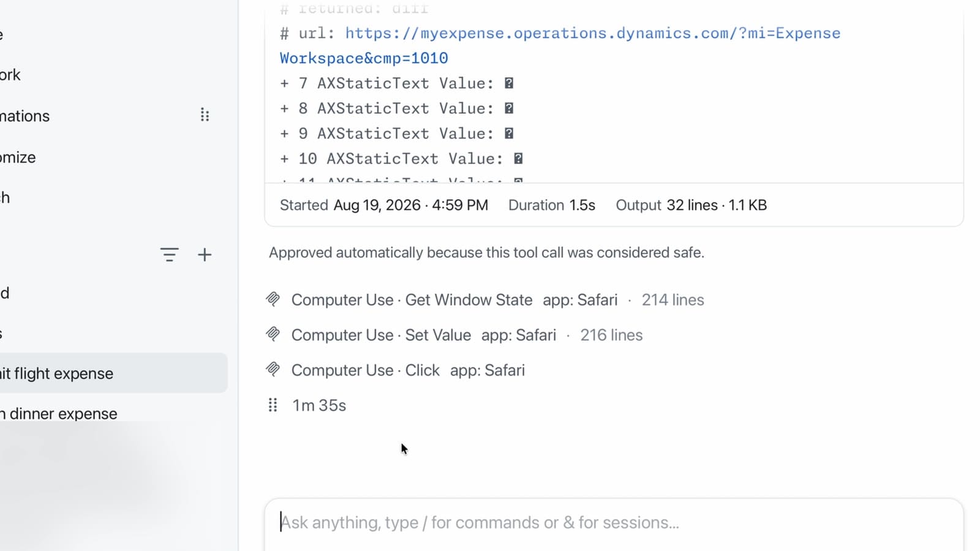Add a new session with plus icon
Image resolution: width=980 pixels, height=551 pixels.
click(205, 255)
